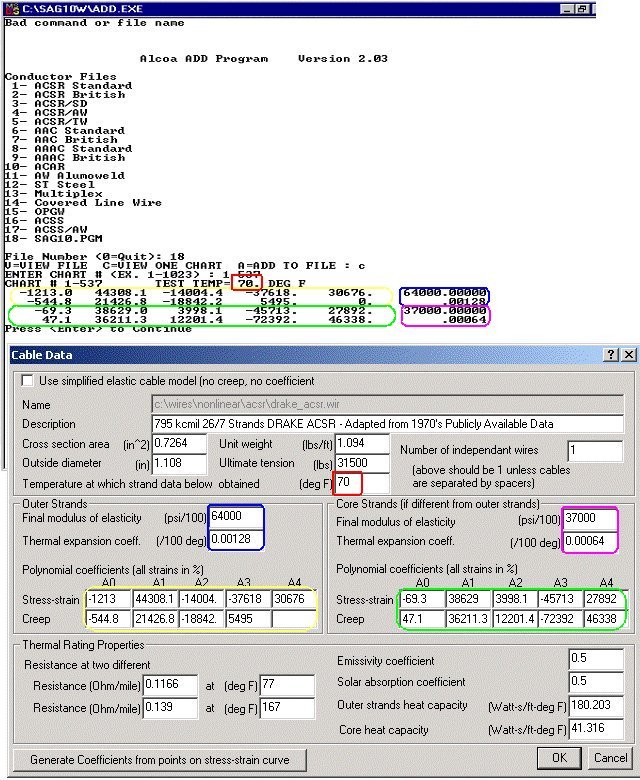
Task: Edit the resistance temperature field 77
Action: [287, 684]
